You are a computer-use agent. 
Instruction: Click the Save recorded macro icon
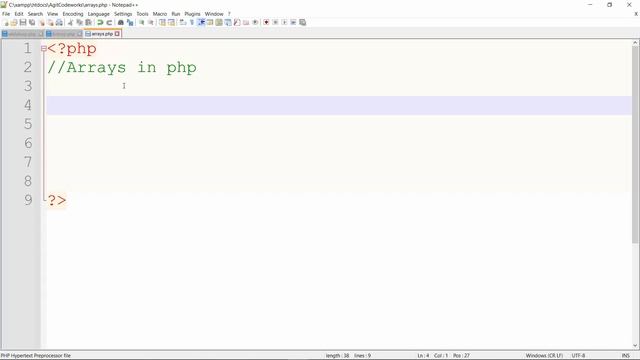coord(302,22)
